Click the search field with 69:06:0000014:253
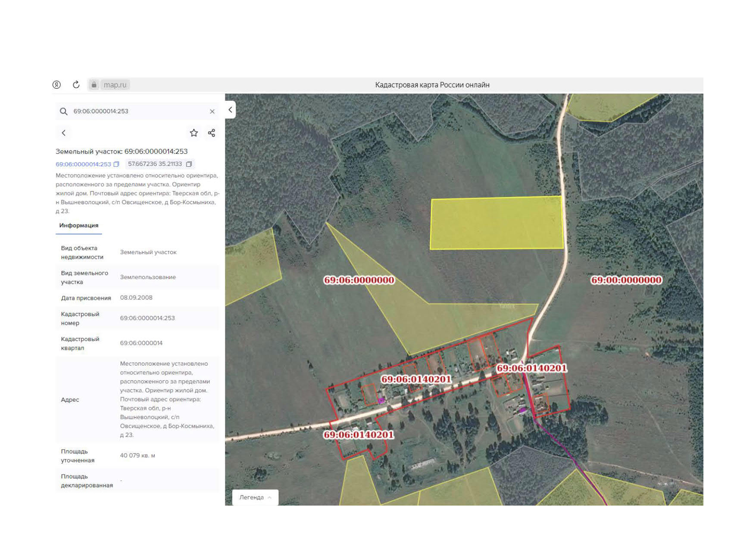Image resolution: width=756 pixels, height=534 pixels. pyautogui.click(x=137, y=111)
